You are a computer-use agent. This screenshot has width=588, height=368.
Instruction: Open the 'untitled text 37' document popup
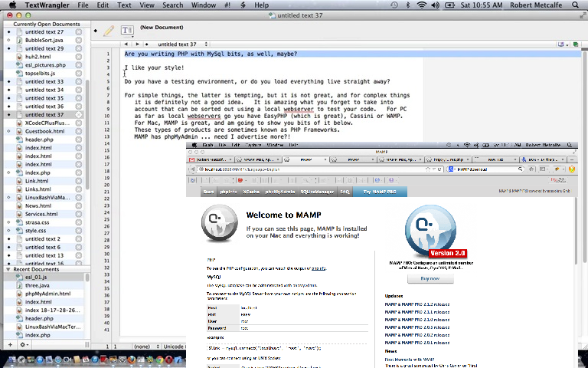[x=182, y=44]
